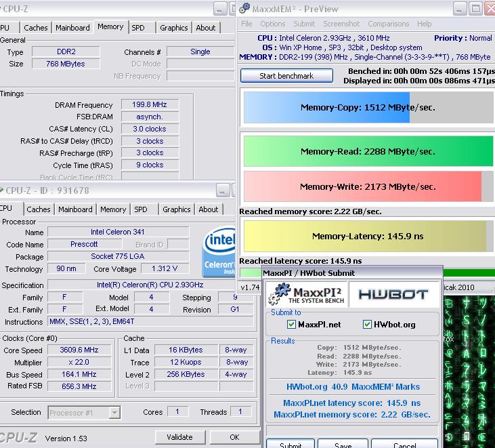Open Graphics tab in CPU-Z ID 931678 window
The height and width of the screenshot is (448, 495).
pyautogui.click(x=177, y=209)
